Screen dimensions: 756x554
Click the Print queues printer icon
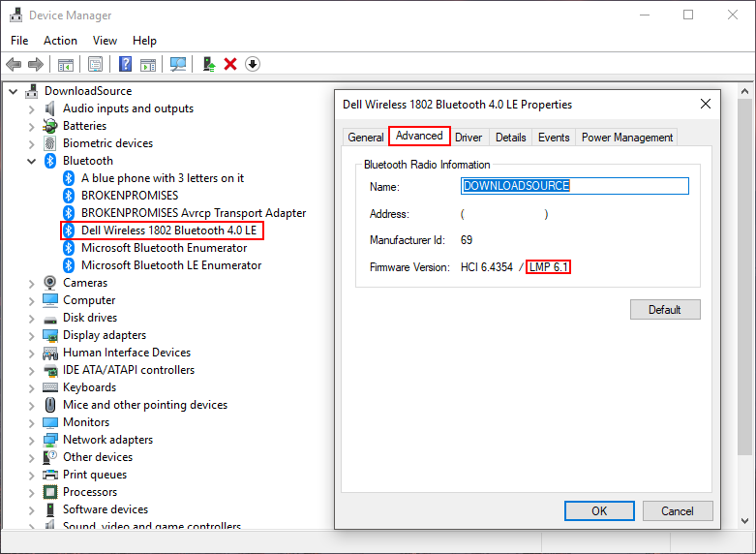click(x=50, y=475)
